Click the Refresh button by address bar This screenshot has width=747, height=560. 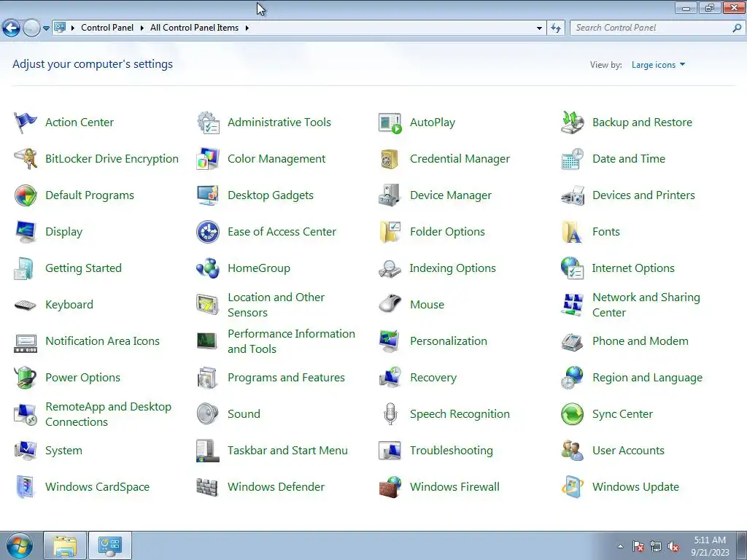[555, 28]
